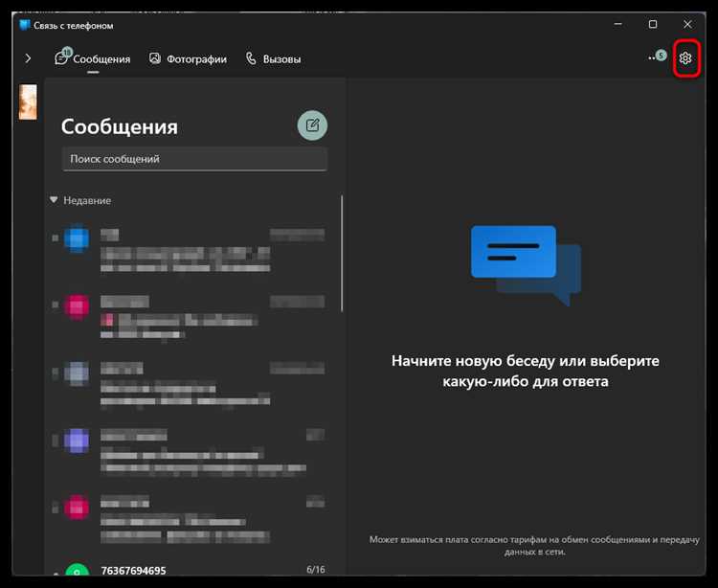Screen dimensions: 718x588
Task: Click the 6/16 date on last conversation
Action: [x=316, y=569]
